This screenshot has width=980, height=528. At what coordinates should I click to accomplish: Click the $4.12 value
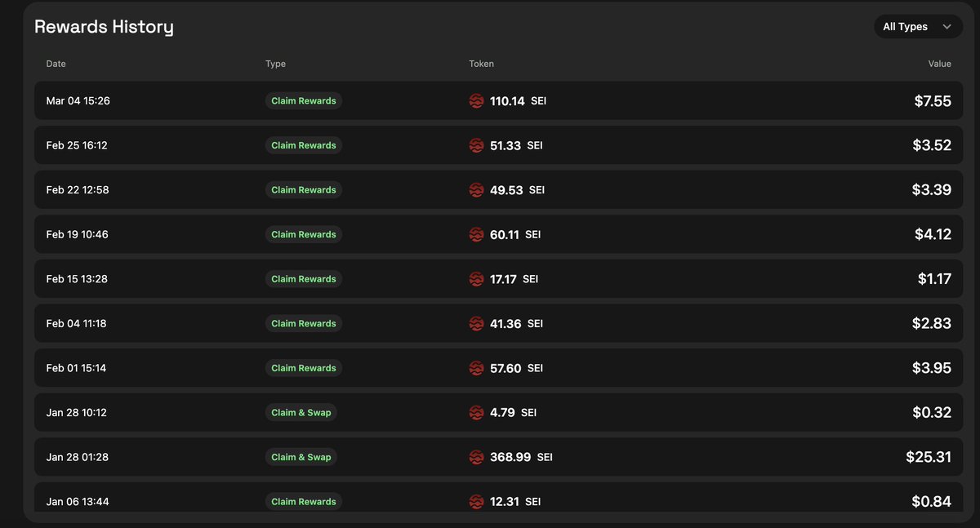[x=933, y=234]
